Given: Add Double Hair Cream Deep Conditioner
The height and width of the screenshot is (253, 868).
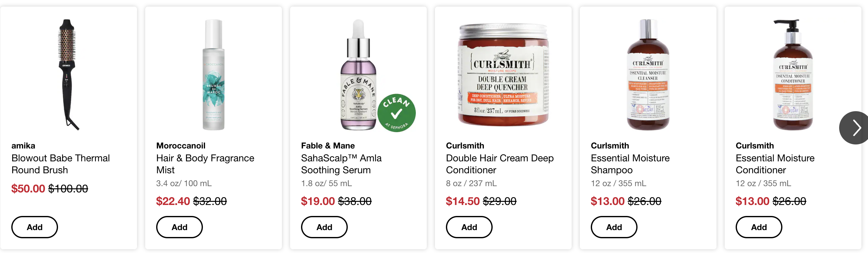Looking at the screenshot, I should (x=469, y=227).
